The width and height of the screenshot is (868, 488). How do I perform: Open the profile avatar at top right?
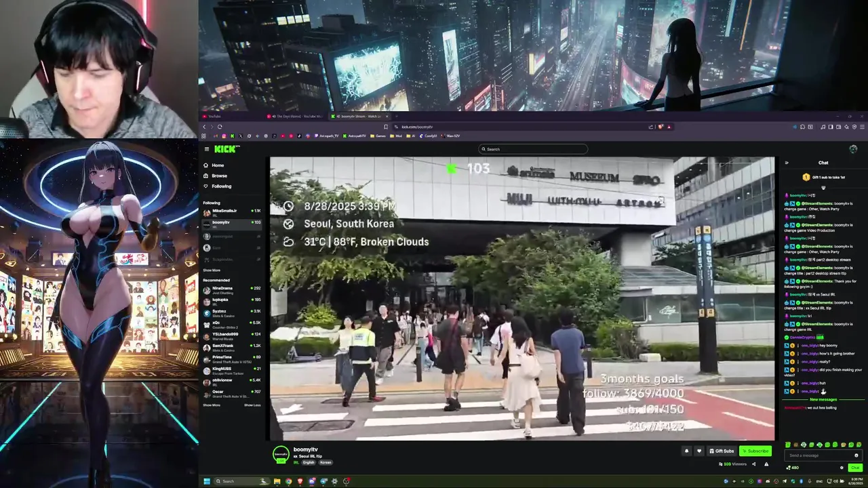(x=853, y=149)
